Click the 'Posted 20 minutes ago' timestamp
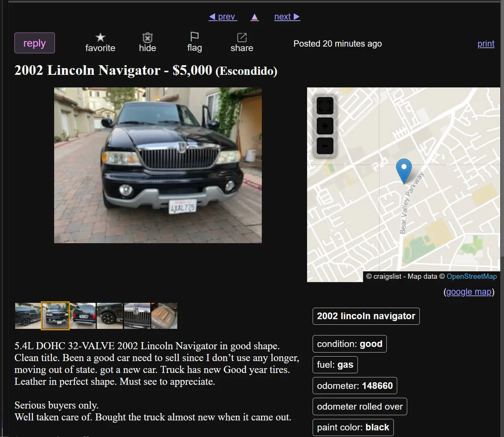 (337, 44)
